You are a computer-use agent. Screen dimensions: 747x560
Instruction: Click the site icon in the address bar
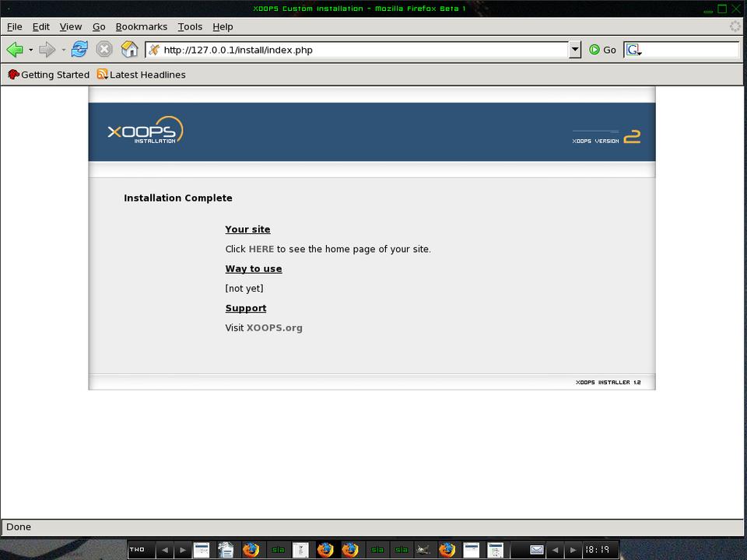click(x=154, y=50)
